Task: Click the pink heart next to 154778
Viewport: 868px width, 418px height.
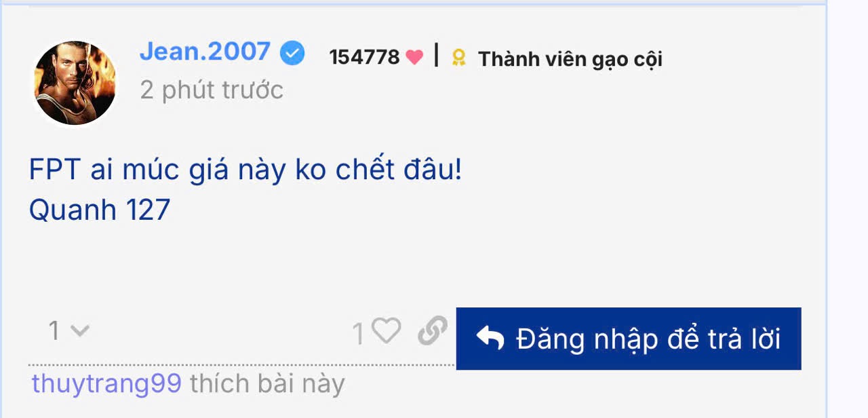Action: click(x=414, y=58)
